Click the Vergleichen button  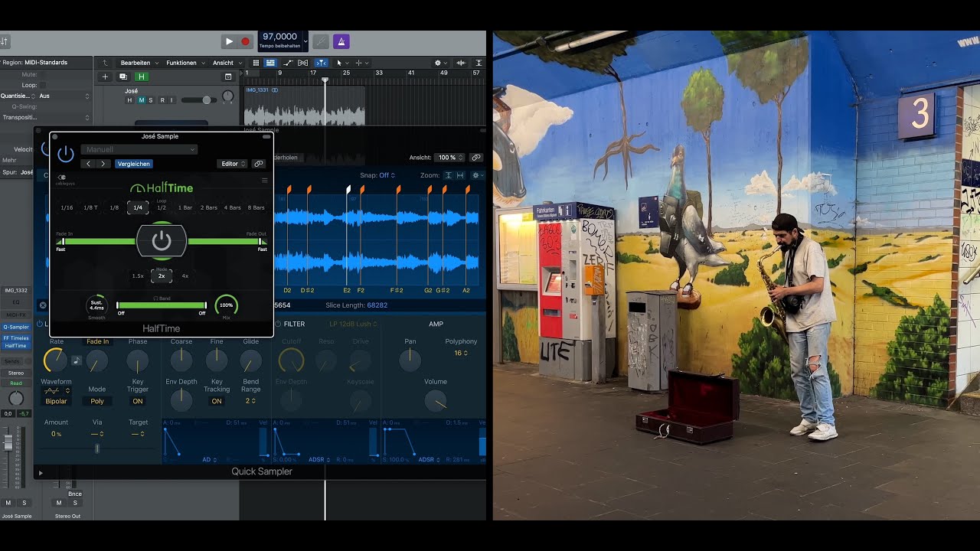click(134, 164)
